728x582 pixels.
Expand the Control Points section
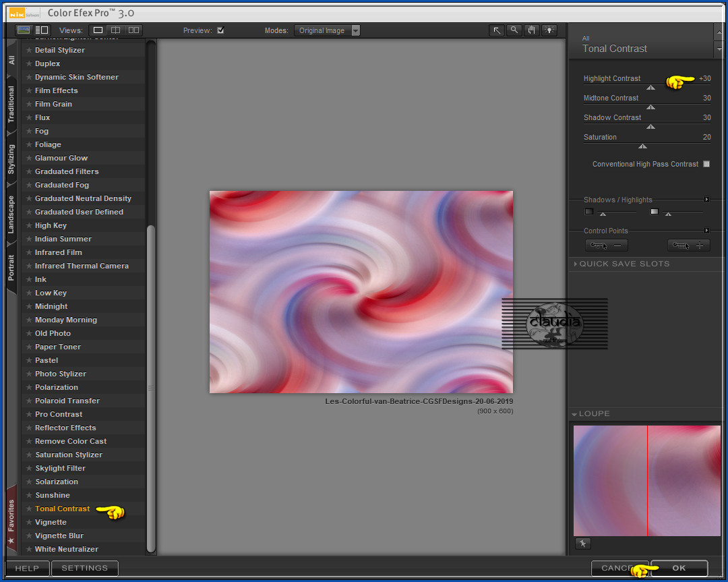click(x=706, y=231)
